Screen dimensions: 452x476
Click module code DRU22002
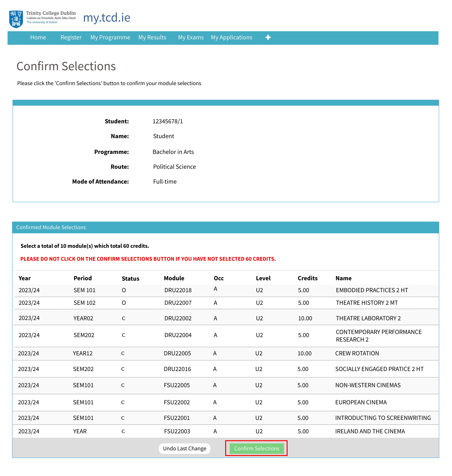178,318
